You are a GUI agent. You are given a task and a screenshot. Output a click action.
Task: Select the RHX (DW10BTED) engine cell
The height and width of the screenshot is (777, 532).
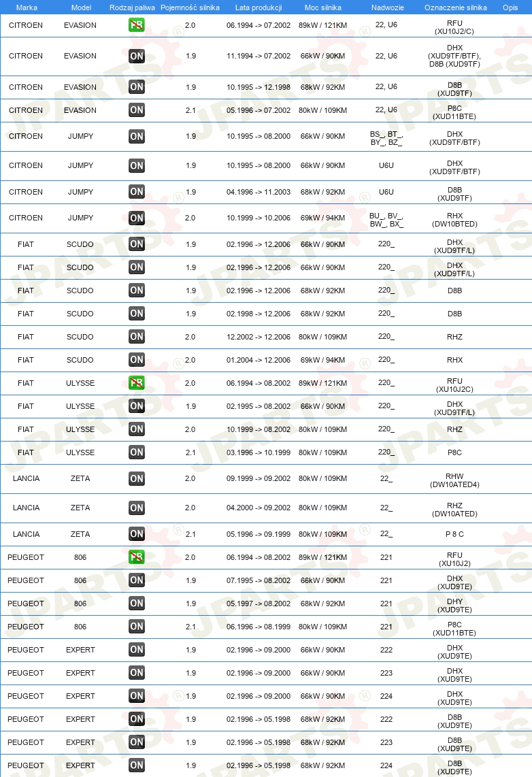point(454,220)
